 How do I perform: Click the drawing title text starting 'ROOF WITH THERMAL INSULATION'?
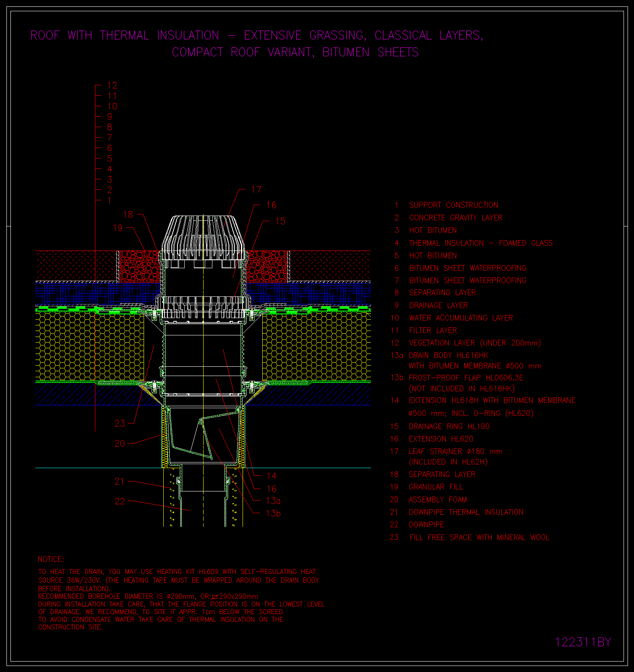tap(257, 35)
